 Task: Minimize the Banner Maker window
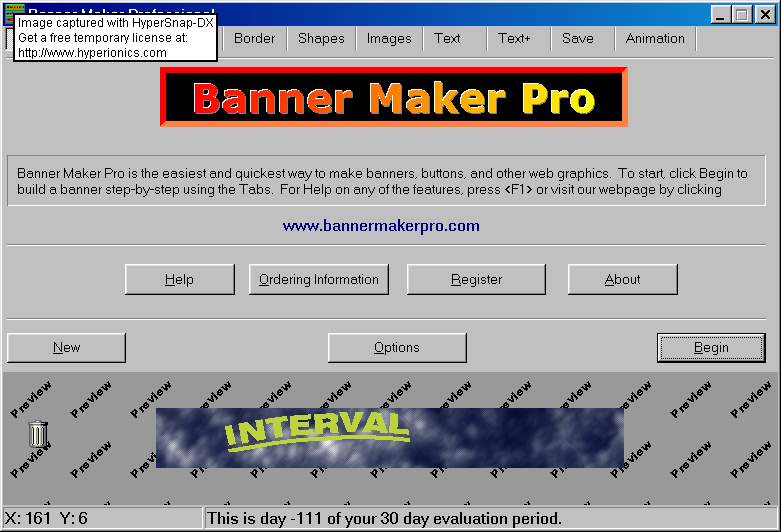pyautogui.click(x=720, y=14)
